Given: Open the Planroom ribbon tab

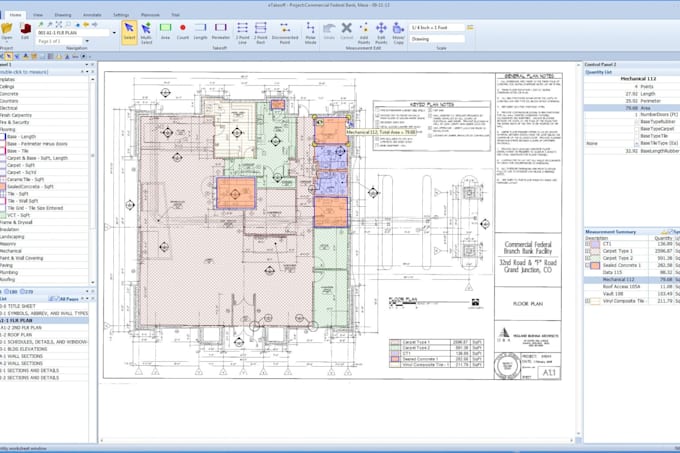Looking at the screenshot, I should pyautogui.click(x=150, y=15).
